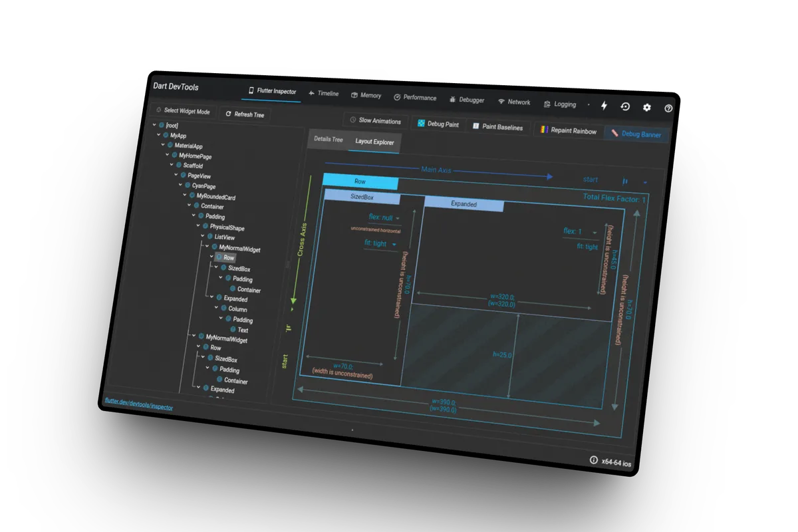Switch to the Details Tree tab
Screen dimensions: 798x532
(x=328, y=139)
